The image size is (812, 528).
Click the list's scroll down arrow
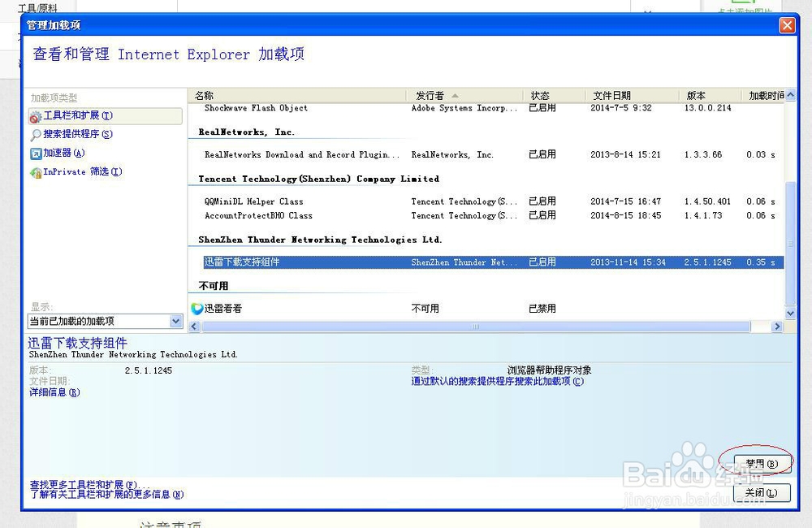[790, 313]
